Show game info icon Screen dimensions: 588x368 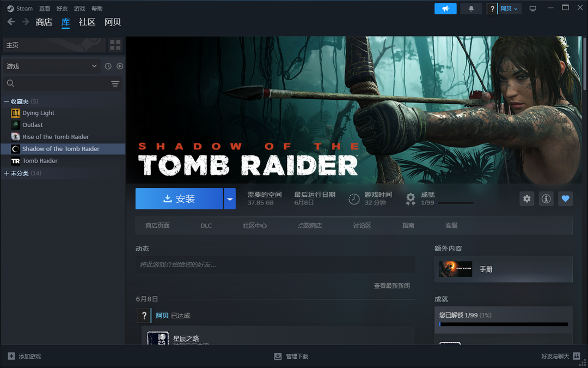[x=546, y=198]
